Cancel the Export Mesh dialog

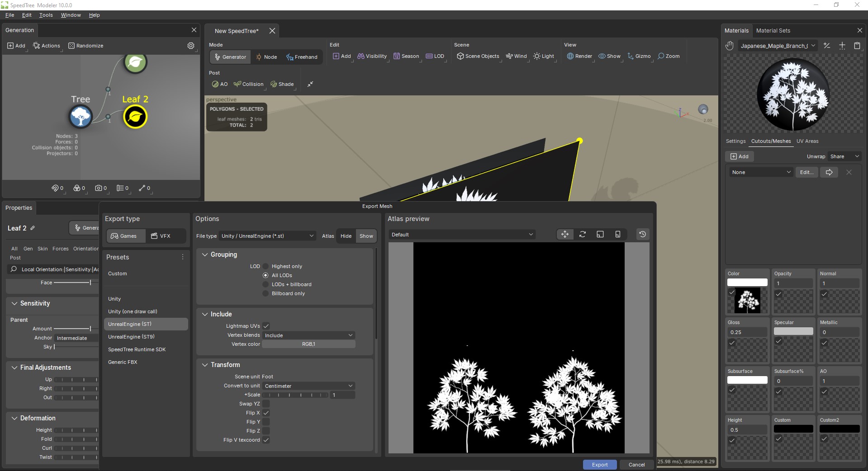[636, 465]
